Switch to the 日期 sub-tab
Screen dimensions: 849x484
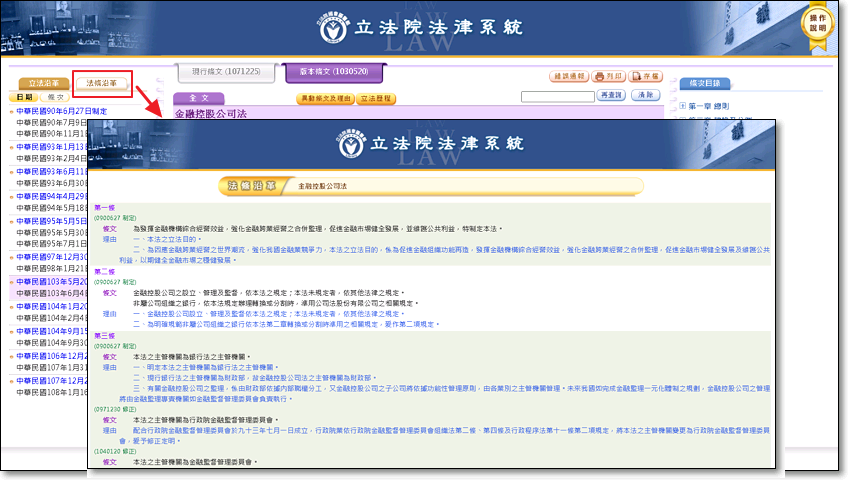(24, 98)
